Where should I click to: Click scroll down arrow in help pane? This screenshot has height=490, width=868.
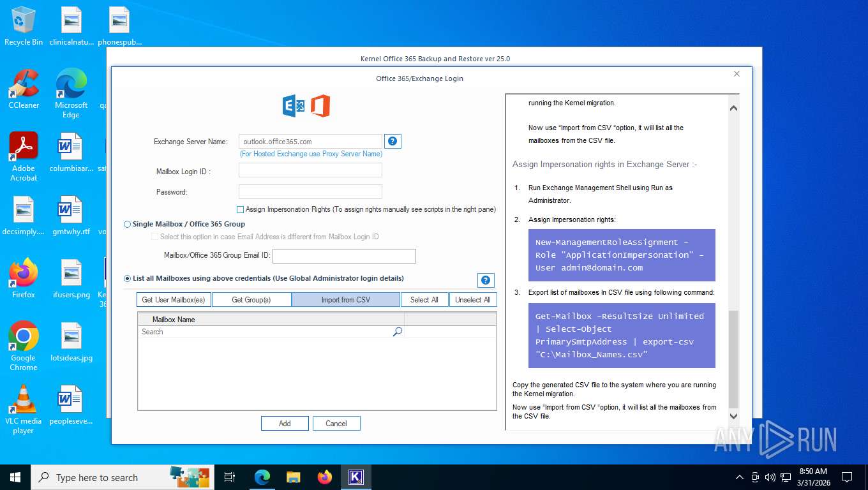pos(733,416)
